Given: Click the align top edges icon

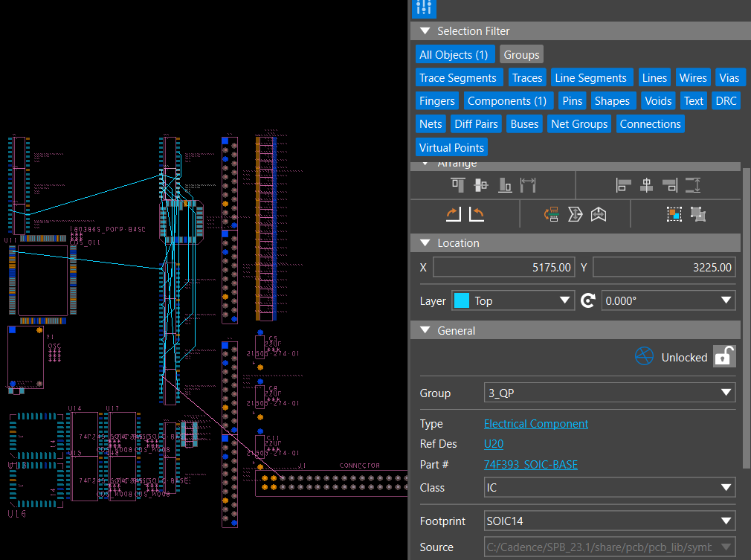Looking at the screenshot, I should tap(458, 185).
